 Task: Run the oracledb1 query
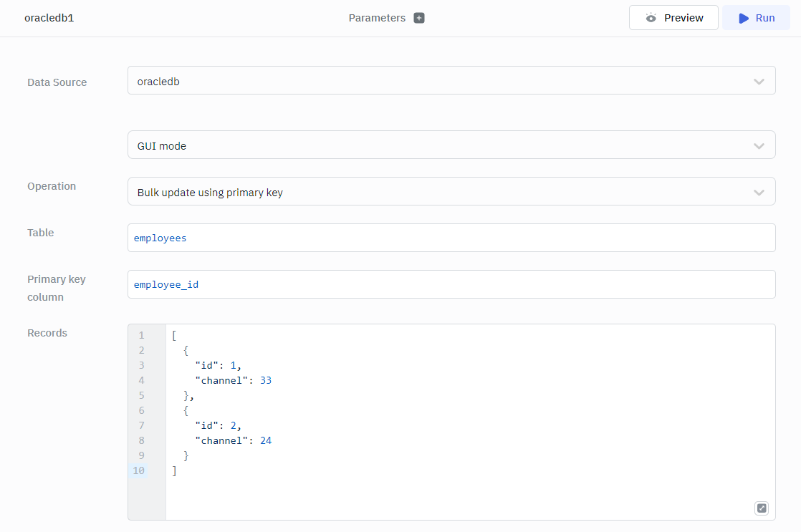point(756,18)
